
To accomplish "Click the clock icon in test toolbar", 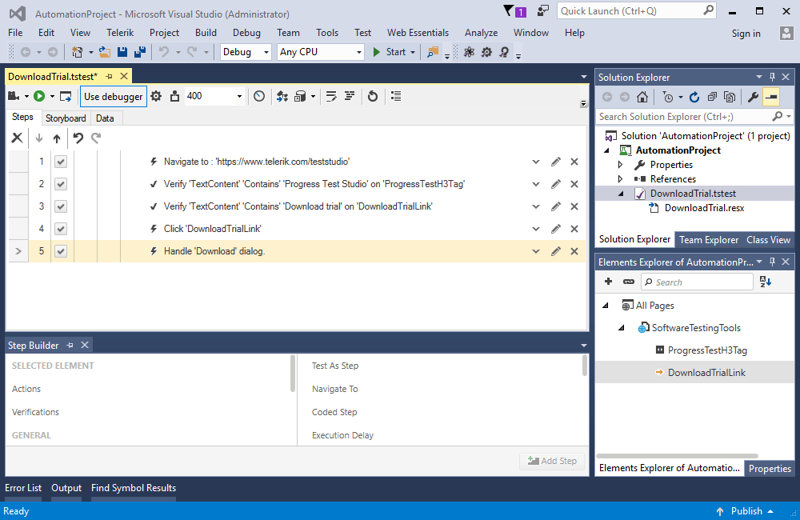I will [x=259, y=96].
